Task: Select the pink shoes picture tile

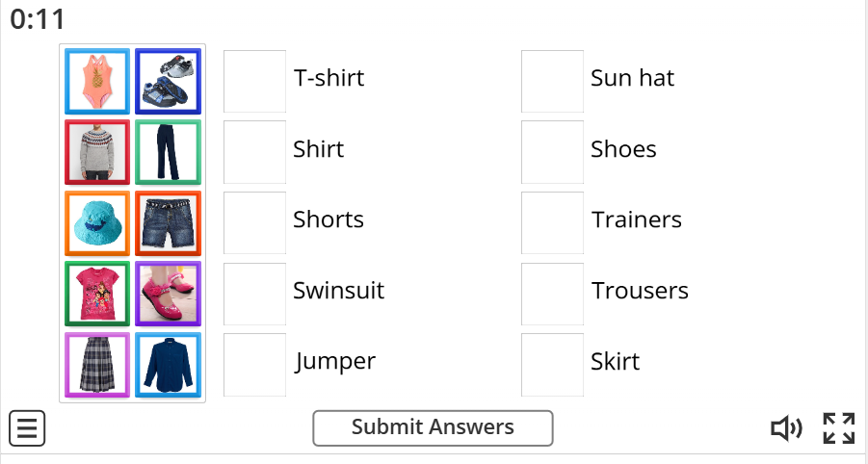Action: (x=169, y=295)
